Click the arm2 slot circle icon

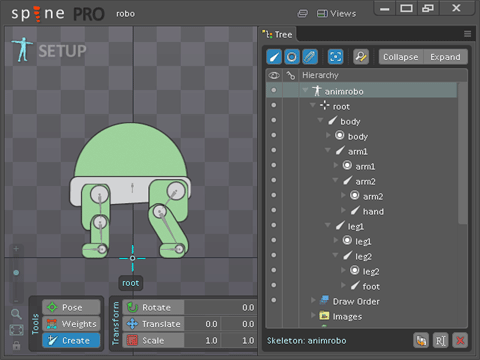[355, 195]
